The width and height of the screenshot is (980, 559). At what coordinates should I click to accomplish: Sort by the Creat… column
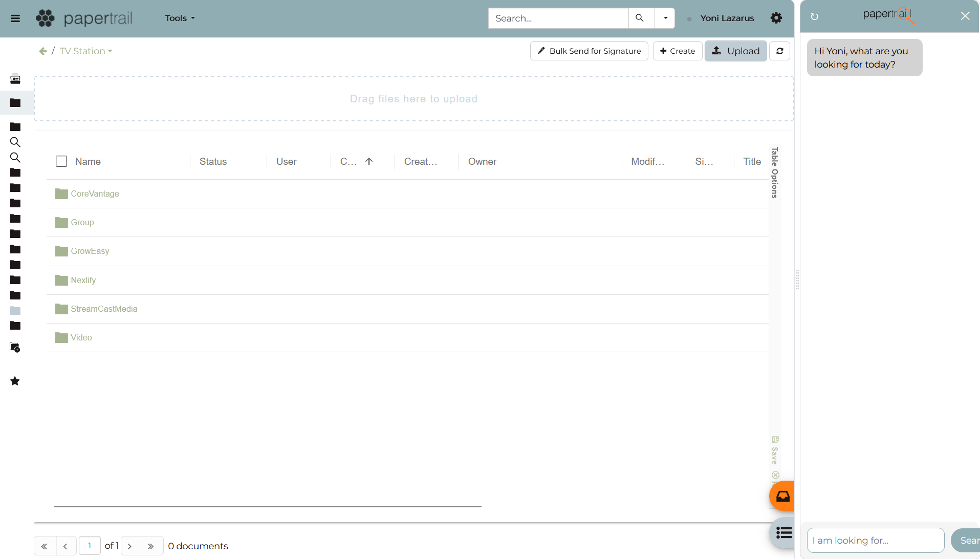pyautogui.click(x=421, y=162)
